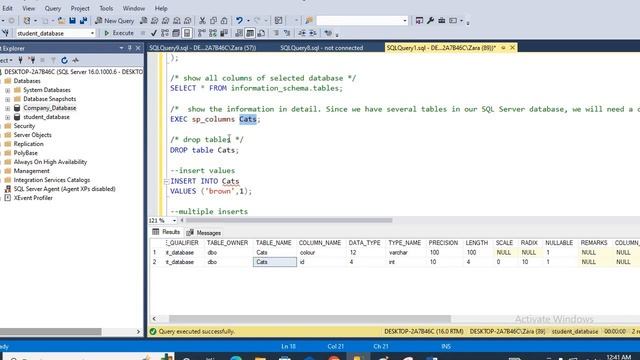Click the Find in Files icon
The height and width of the screenshot is (360, 640).
click(x=309, y=20)
